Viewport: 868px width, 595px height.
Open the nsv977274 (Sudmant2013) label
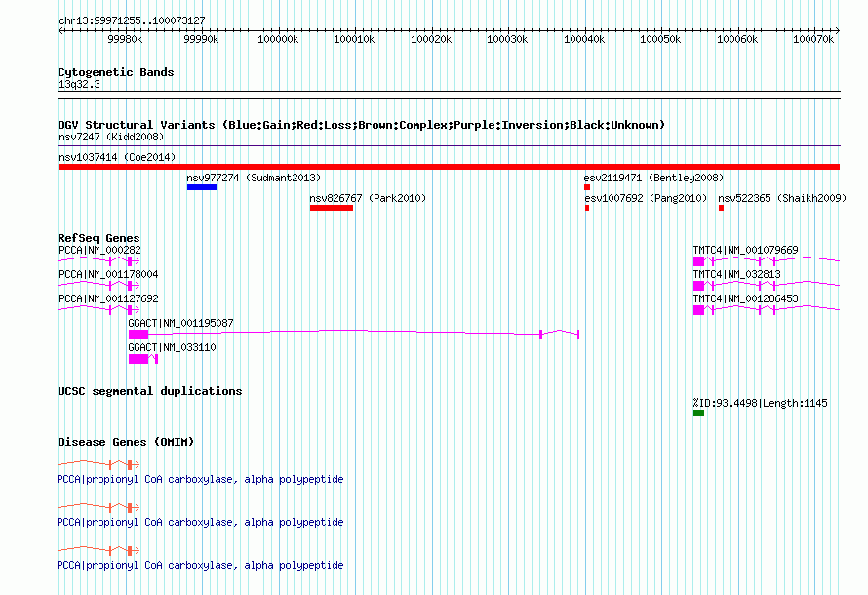254,178
